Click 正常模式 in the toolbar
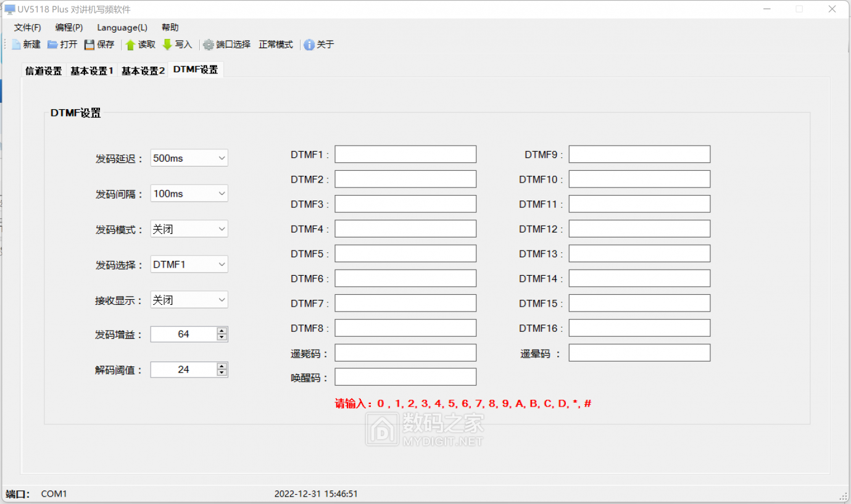The width and height of the screenshot is (851, 504). (276, 44)
